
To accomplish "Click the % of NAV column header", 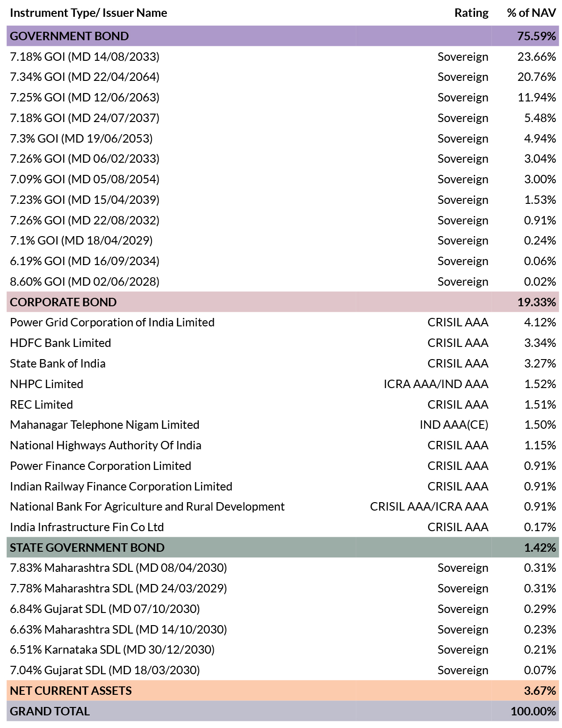I will point(532,13).
